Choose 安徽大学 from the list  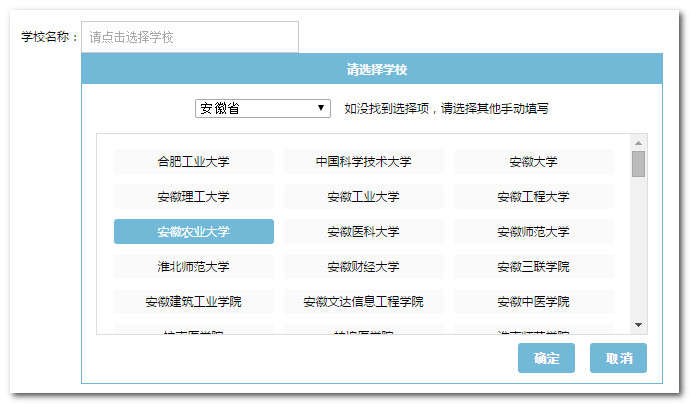coord(533,162)
